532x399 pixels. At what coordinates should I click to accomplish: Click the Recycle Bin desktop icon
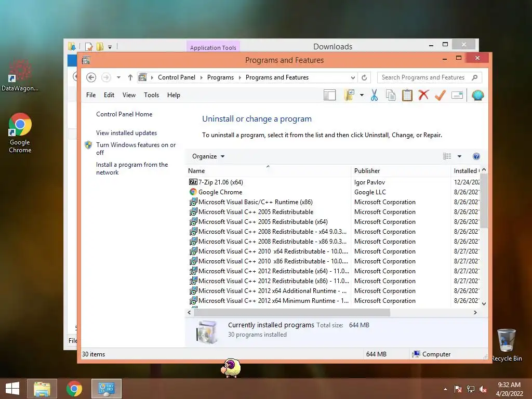pos(507,345)
